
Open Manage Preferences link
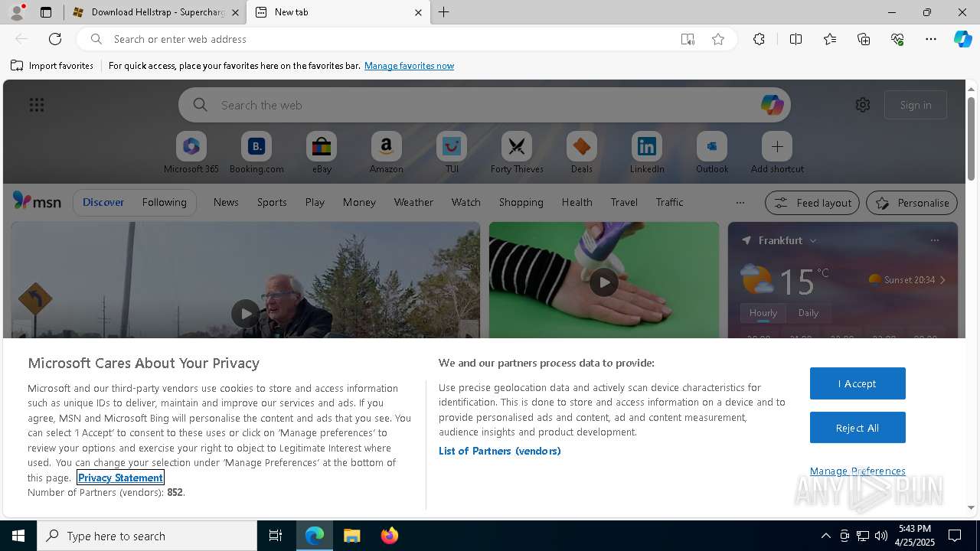[x=857, y=471]
